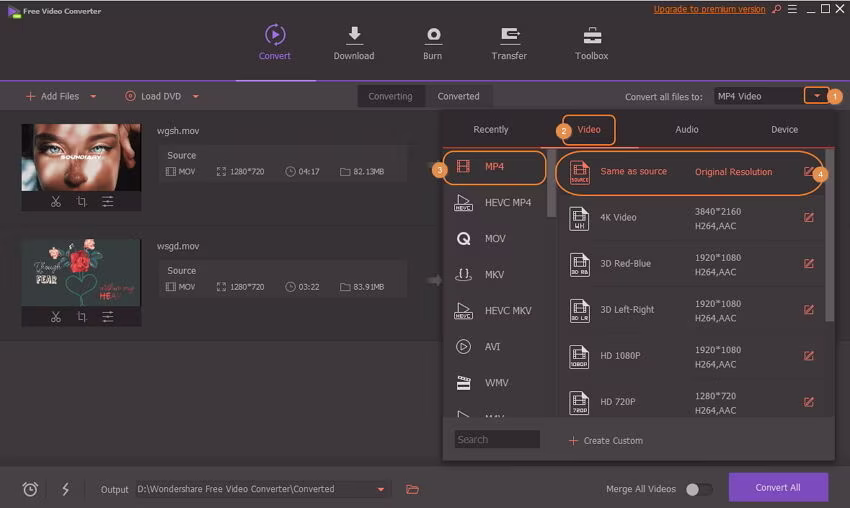Image resolution: width=850 pixels, height=508 pixels.
Task: Select the AVI format
Action: click(x=493, y=346)
